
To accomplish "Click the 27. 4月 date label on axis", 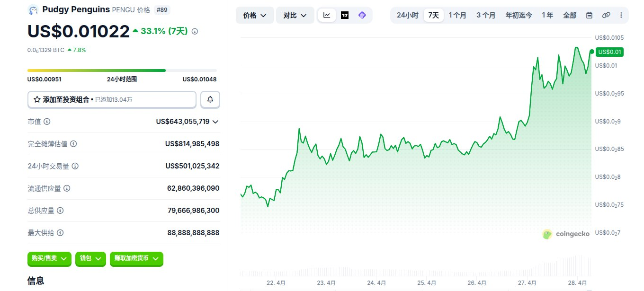I will (527, 283).
